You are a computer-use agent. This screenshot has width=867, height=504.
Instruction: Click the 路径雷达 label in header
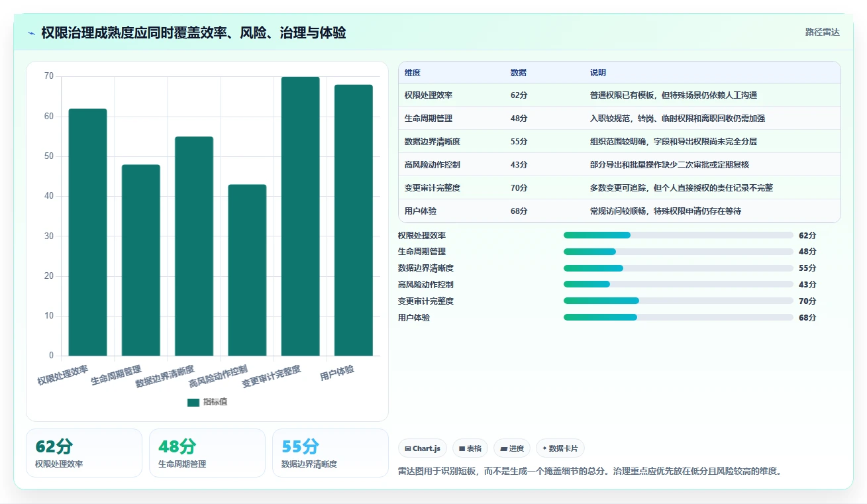coord(823,32)
